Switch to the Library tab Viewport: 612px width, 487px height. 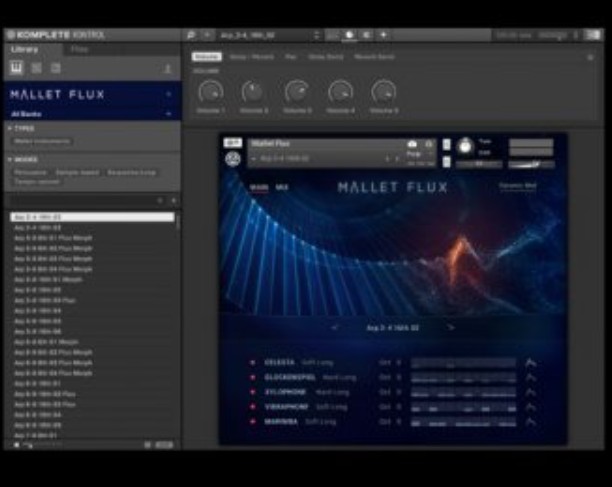(24, 50)
